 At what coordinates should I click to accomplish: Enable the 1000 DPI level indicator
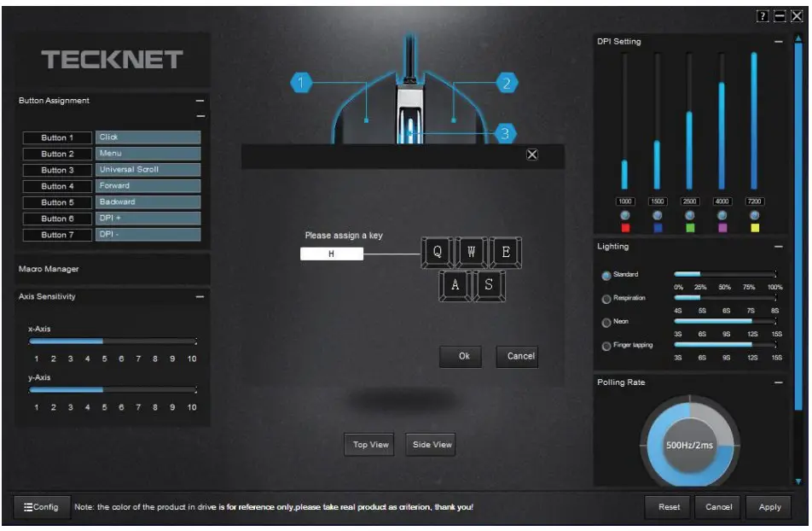(x=625, y=214)
